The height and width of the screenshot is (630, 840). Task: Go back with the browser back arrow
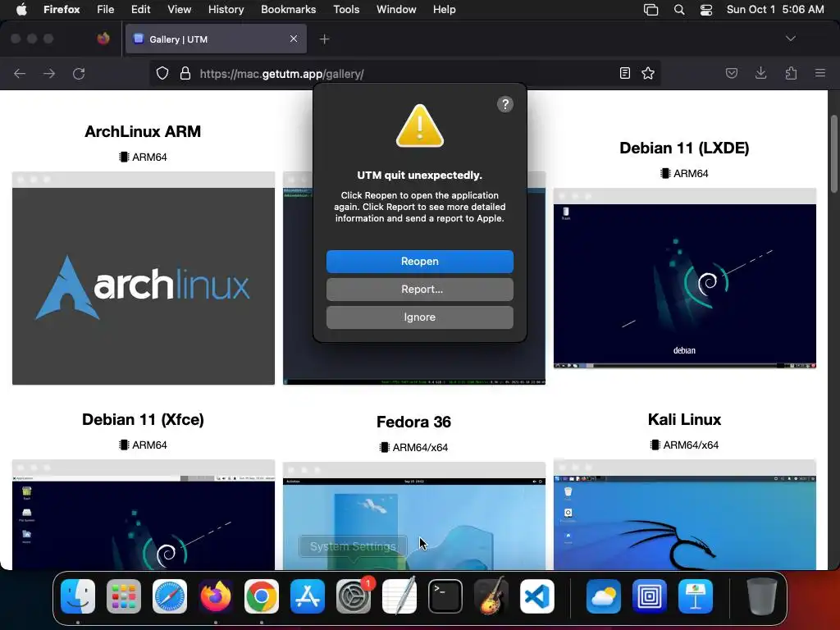[x=20, y=73]
